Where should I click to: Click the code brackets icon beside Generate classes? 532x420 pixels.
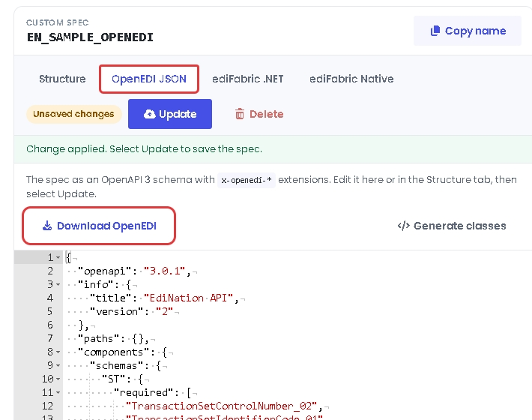pyautogui.click(x=403, y=226)
